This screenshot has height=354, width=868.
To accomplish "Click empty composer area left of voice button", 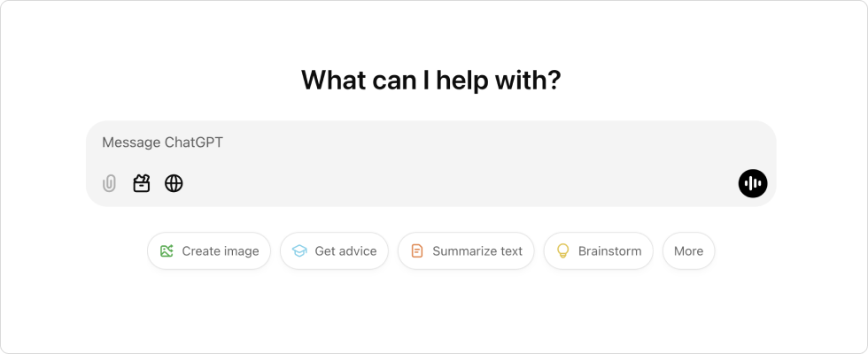I will [x=531, y=183].
